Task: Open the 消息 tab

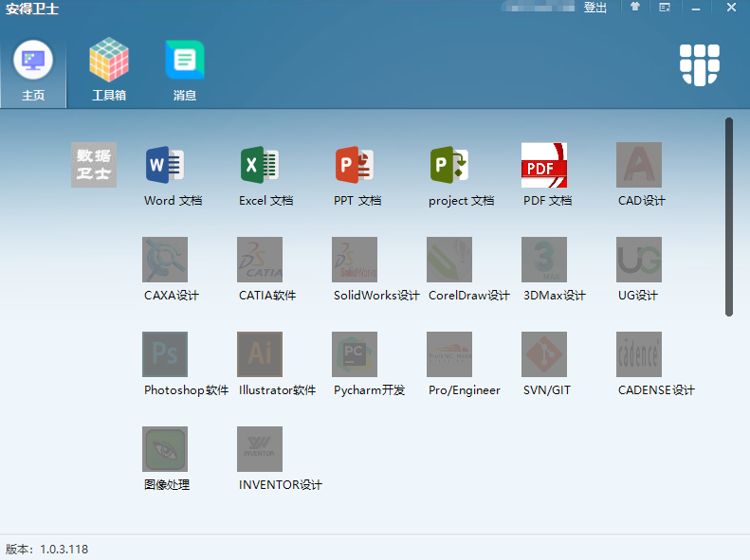Action: tap(185, 69)
